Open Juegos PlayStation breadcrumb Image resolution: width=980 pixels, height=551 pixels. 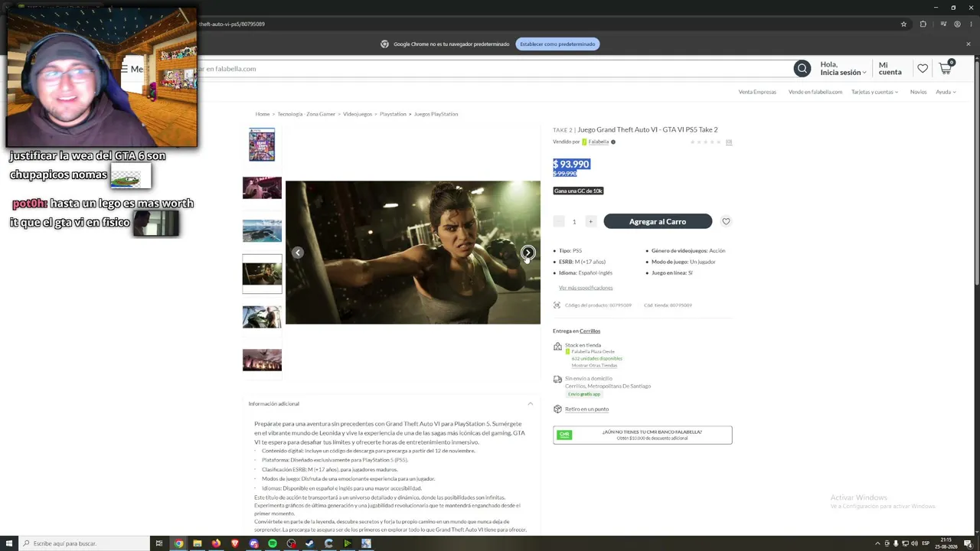[x=436, y=114]
